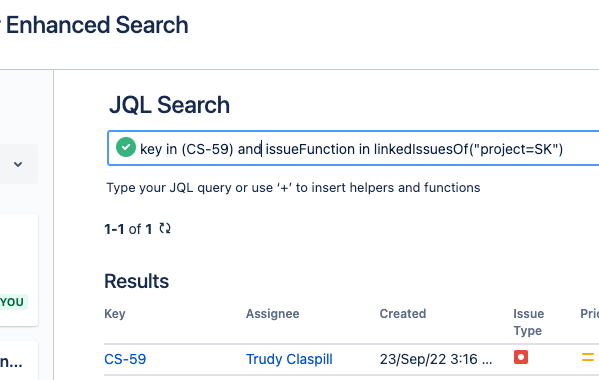Click the created date 23/Sep/22 cell
599x380 pixels.
pyautogui.click(x=436, y=359)
